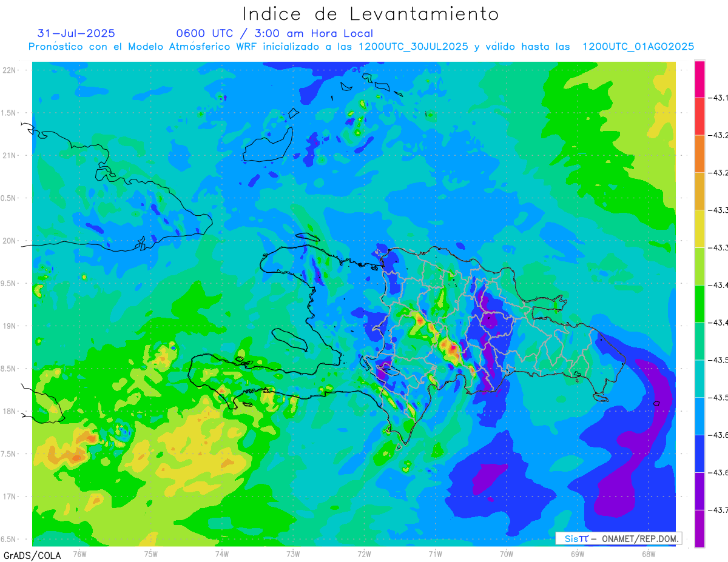Select the gold swatch in the color bar
Image resolution: width=728 pixels, height=562 pixels.
click(x=699, y=192)
